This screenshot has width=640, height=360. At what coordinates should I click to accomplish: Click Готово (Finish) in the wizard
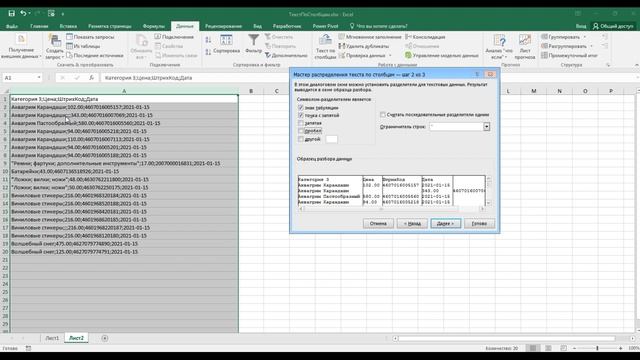(x=479, y=223)
